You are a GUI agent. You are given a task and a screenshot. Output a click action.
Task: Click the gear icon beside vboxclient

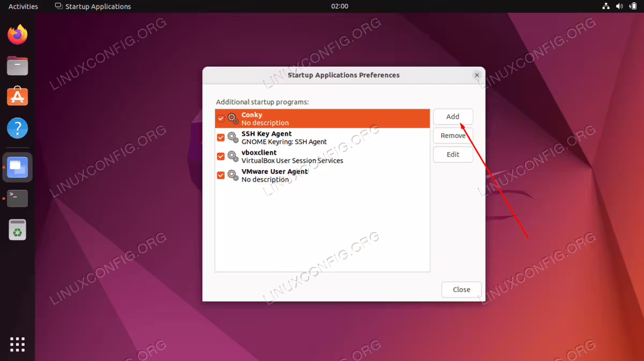coord(233,156)
